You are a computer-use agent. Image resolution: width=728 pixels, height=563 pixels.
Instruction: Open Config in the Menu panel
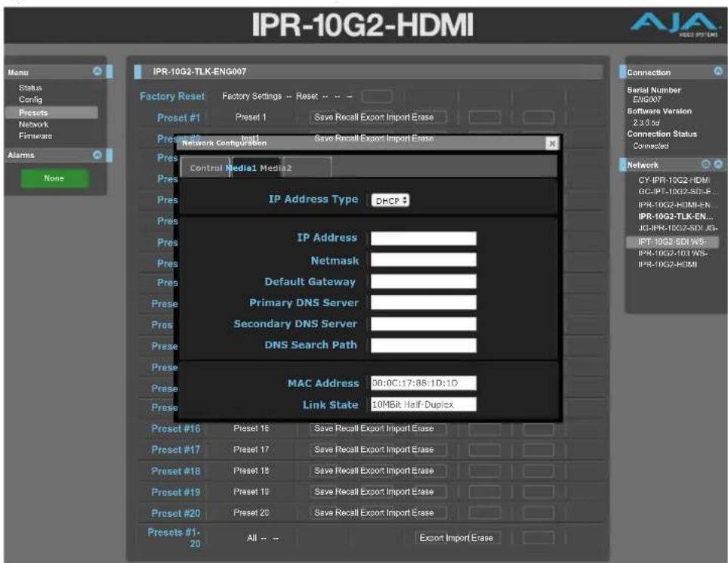point(30,100)
